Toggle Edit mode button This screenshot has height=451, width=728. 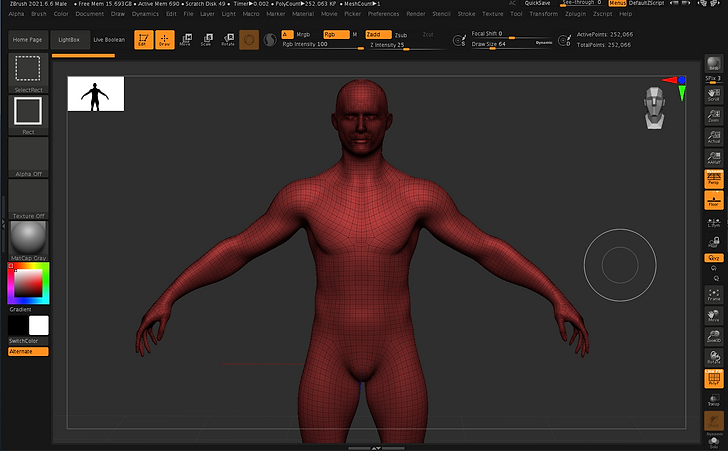pos(143,39)
